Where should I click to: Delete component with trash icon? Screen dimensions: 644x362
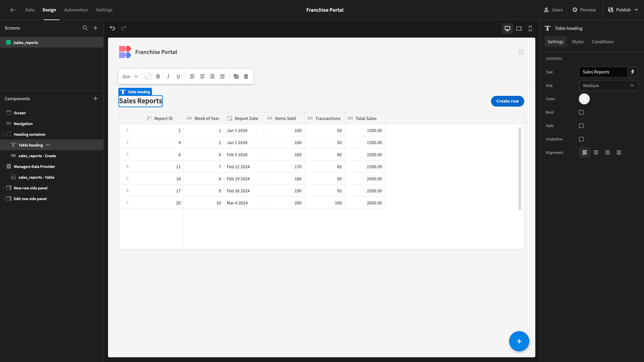coord(246,76)
